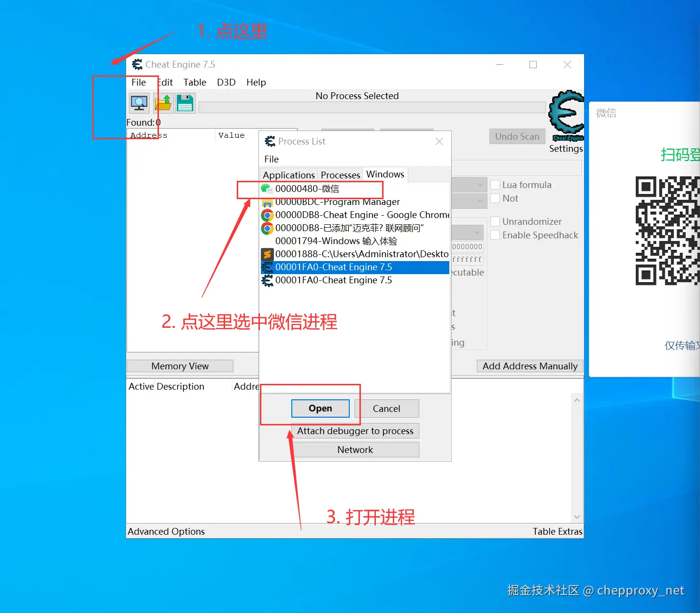This screenshot has width=700, height=613.
Task: Click the open process monitor icon
Action: 139,103
